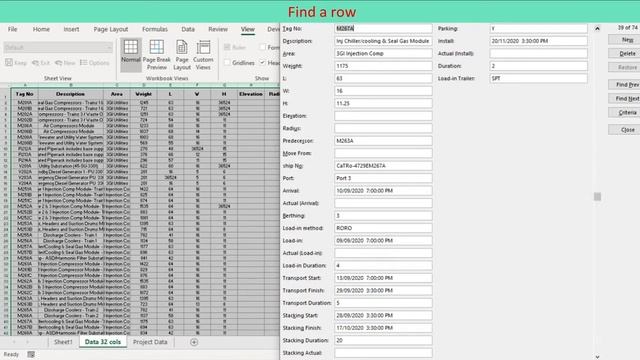Toggle the Gridlines checkbox

(x=227, y=63)
